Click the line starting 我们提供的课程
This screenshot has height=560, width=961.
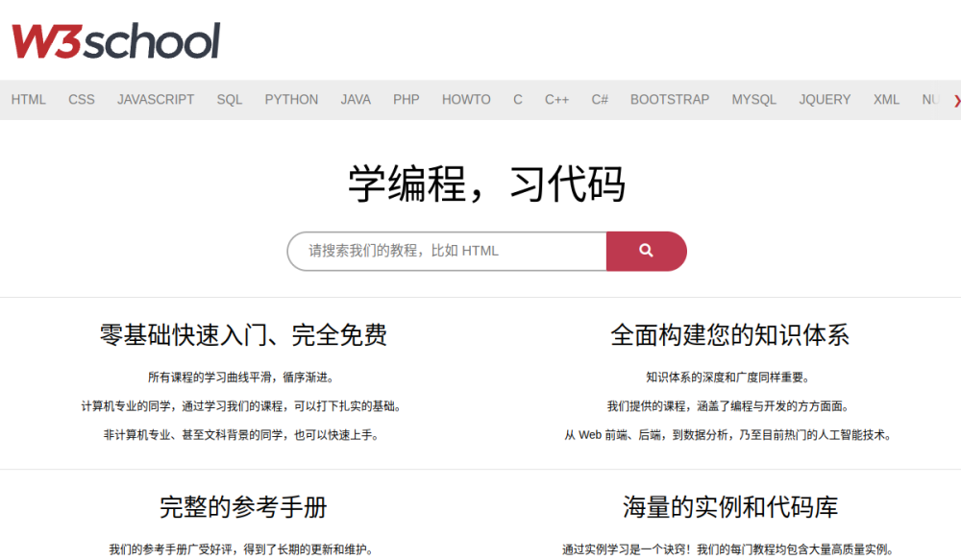tap(728, 406)
